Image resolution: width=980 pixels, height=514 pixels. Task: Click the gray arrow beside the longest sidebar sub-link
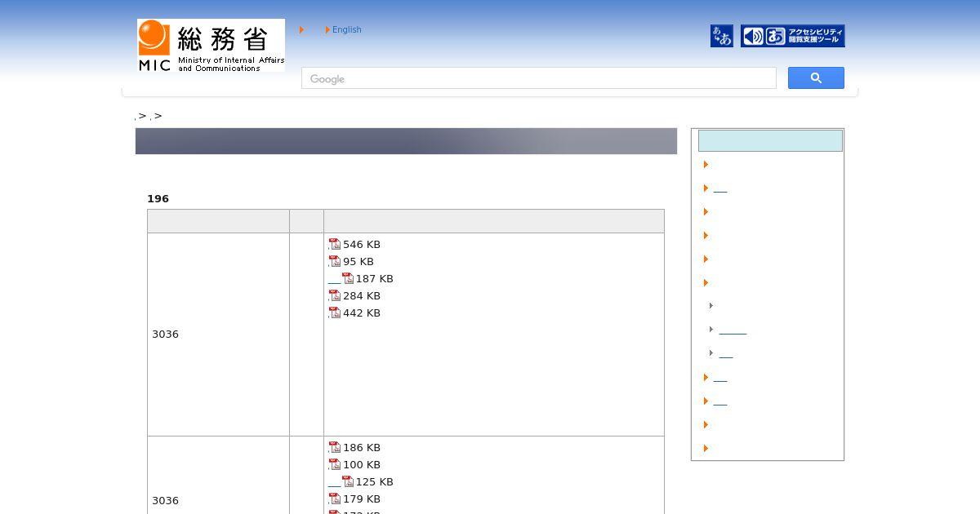711,330
